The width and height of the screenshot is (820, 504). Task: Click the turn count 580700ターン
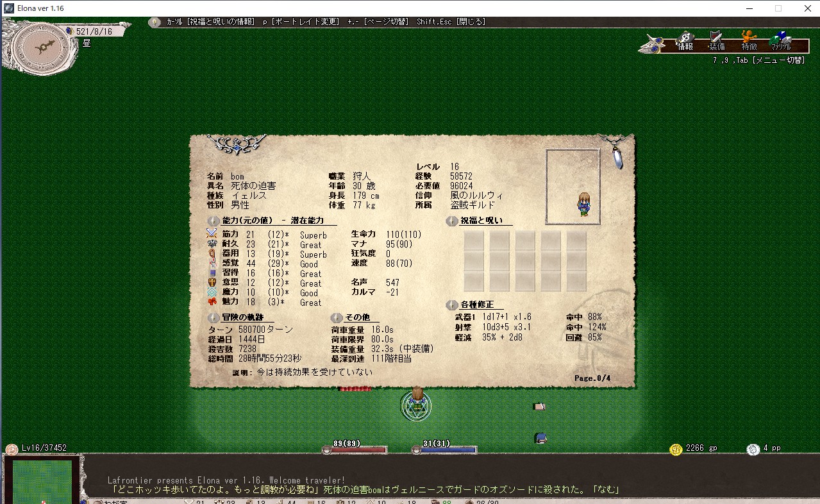click(x=265, y=330)
